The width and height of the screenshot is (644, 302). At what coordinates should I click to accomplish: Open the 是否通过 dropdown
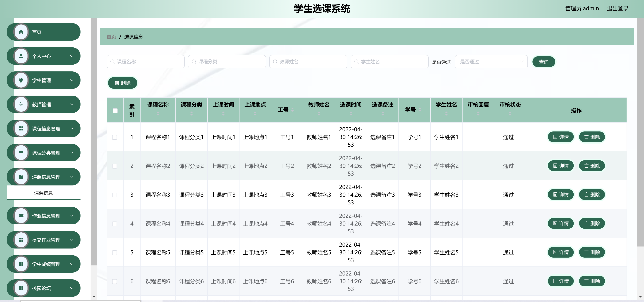[491, 62]
